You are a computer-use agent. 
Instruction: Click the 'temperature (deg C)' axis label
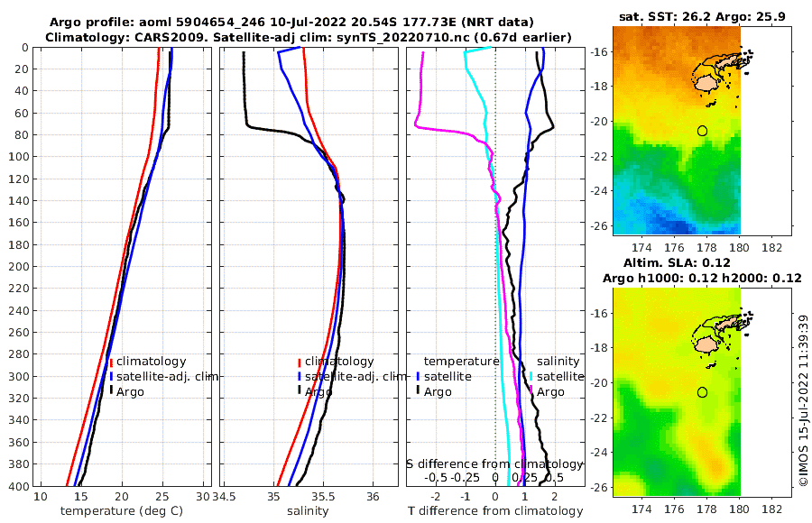tap(122, 511)
